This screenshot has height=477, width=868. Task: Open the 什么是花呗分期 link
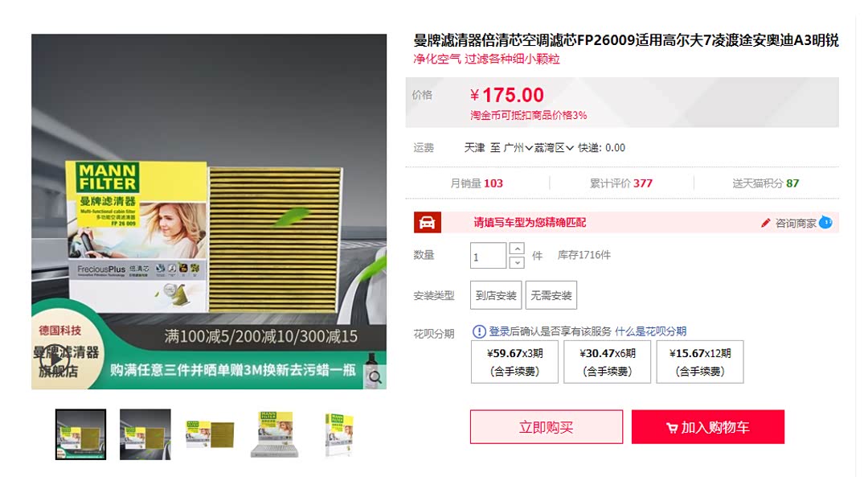click(x=650, y=331)
